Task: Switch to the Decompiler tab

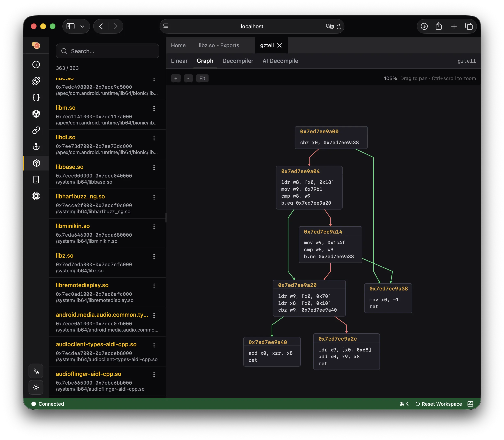Action: coord(238,61)
